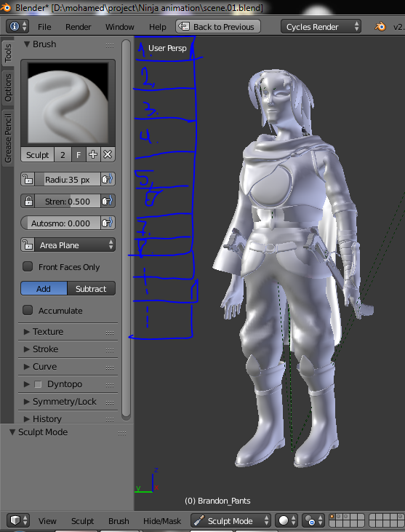Open the File menu
This screenshot has height=532, width=405.
click(44, 27)
